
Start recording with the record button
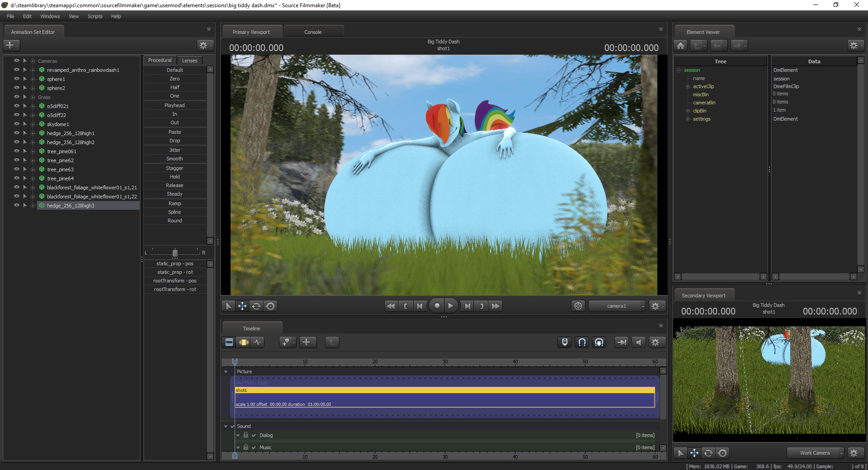click(x=437, y=306)
